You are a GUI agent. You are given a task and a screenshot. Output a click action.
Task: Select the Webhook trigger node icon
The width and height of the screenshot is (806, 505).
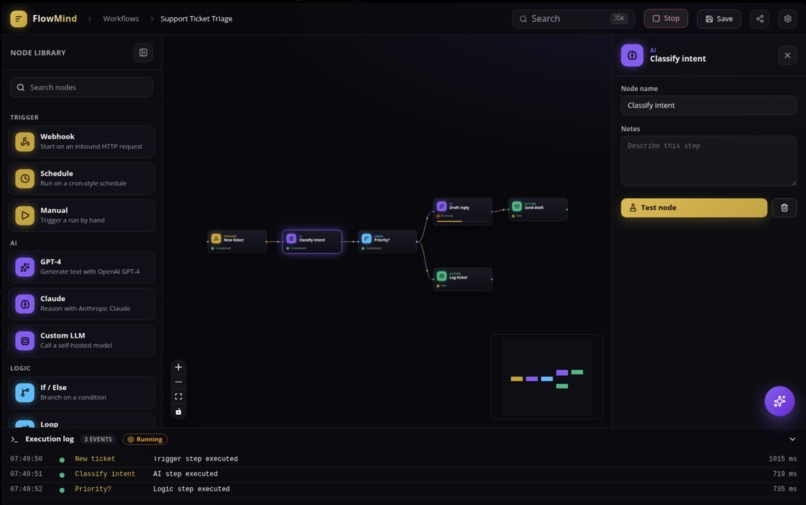(x=25, y=141)
